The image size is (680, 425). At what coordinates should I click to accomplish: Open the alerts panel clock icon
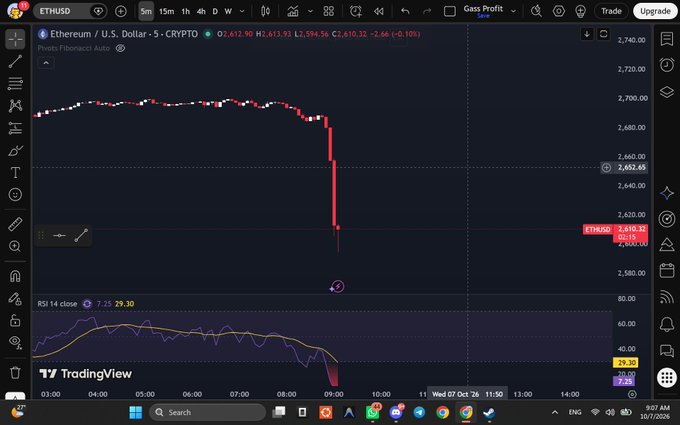[667, 65]
